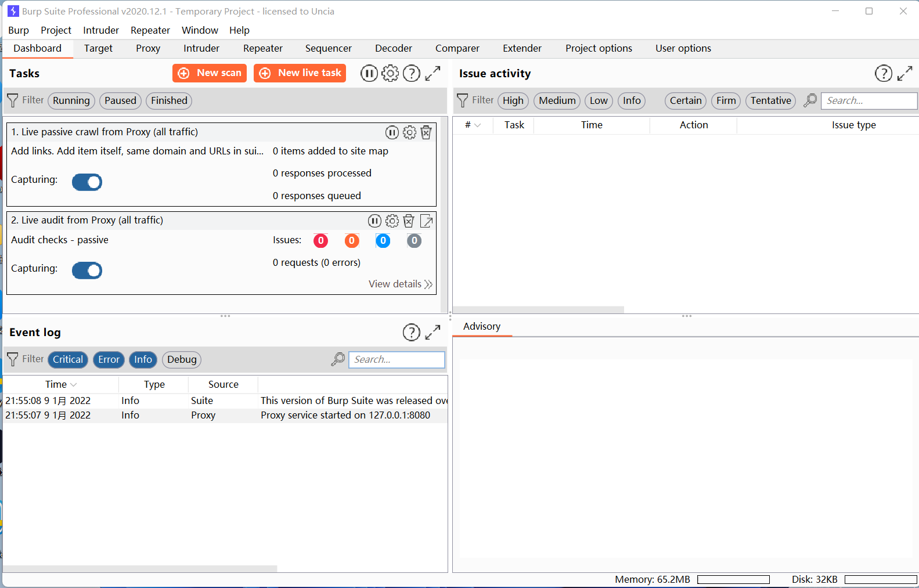Click blue low-severity issues count badge
Viewport: 919px width, 588px height.
point(383,240)
